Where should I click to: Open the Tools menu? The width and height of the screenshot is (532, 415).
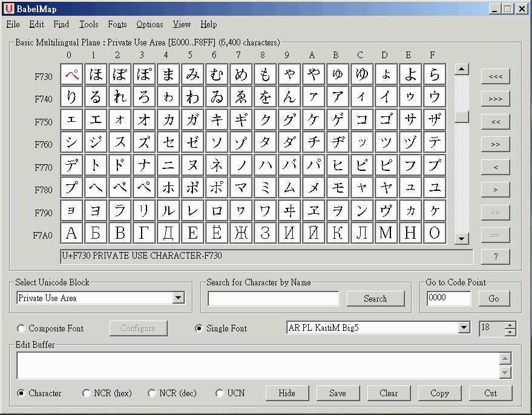88,24
